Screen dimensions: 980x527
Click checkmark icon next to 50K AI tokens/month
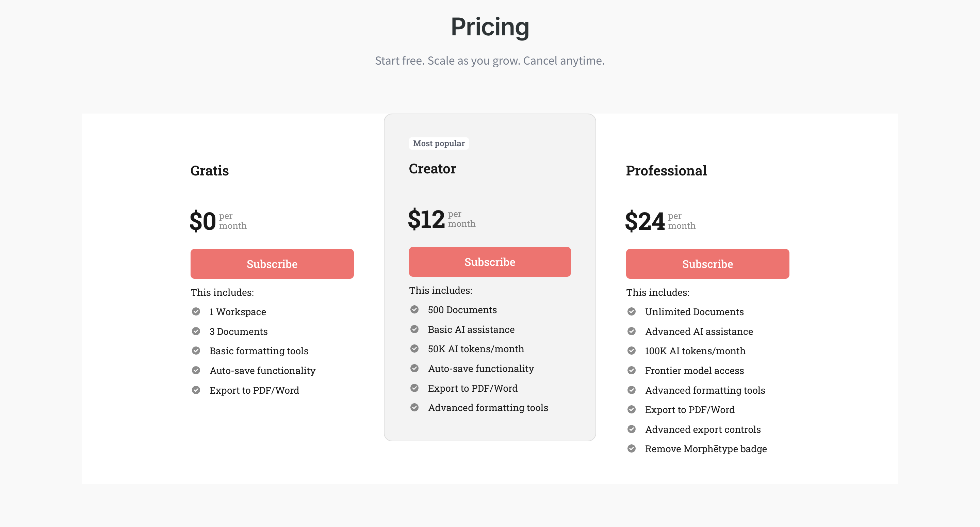(414, 349)
